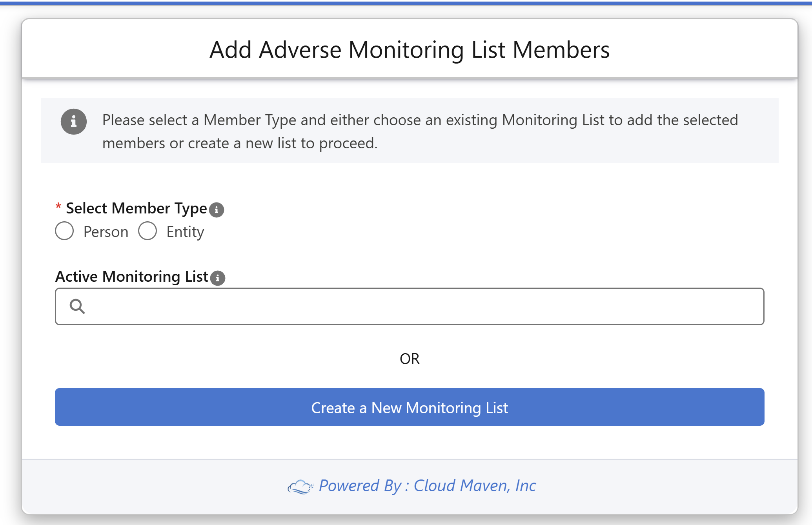Click the large info icon in the instruction banner

(74, 122)
